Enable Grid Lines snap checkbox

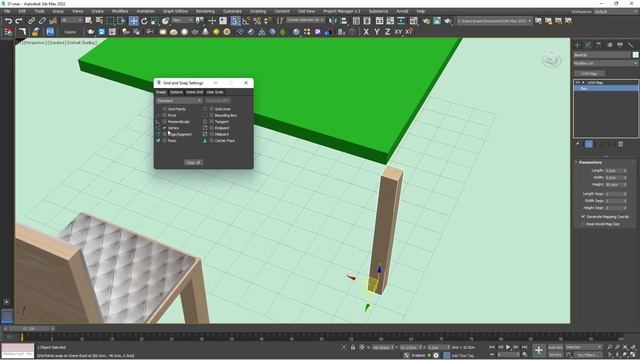pyautogui.click(x=211, y=109)
